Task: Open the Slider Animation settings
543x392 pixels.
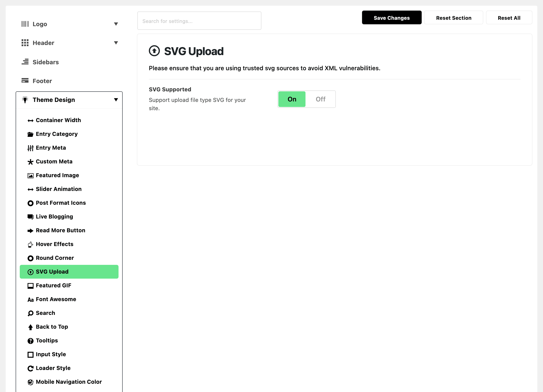Action: (x=69, y=189)
